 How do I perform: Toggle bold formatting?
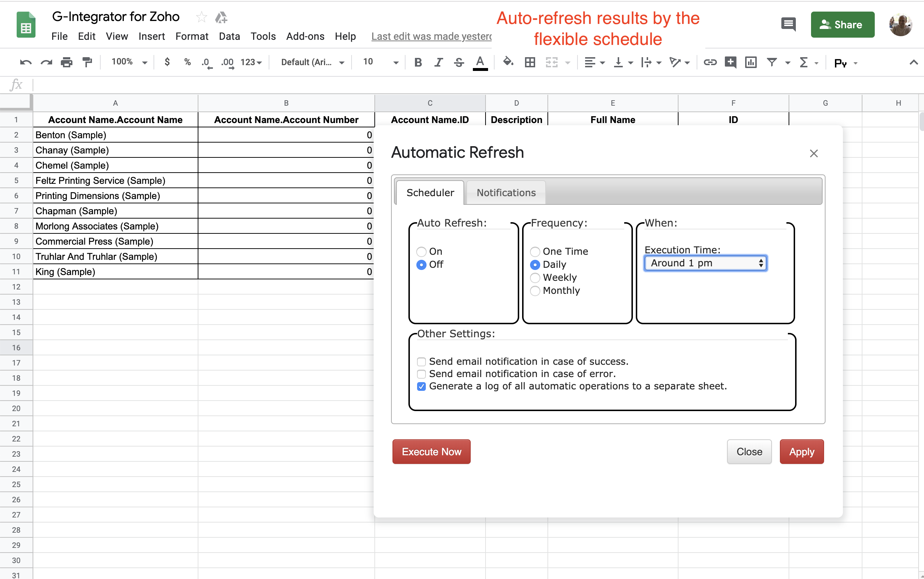pos(418,62)
